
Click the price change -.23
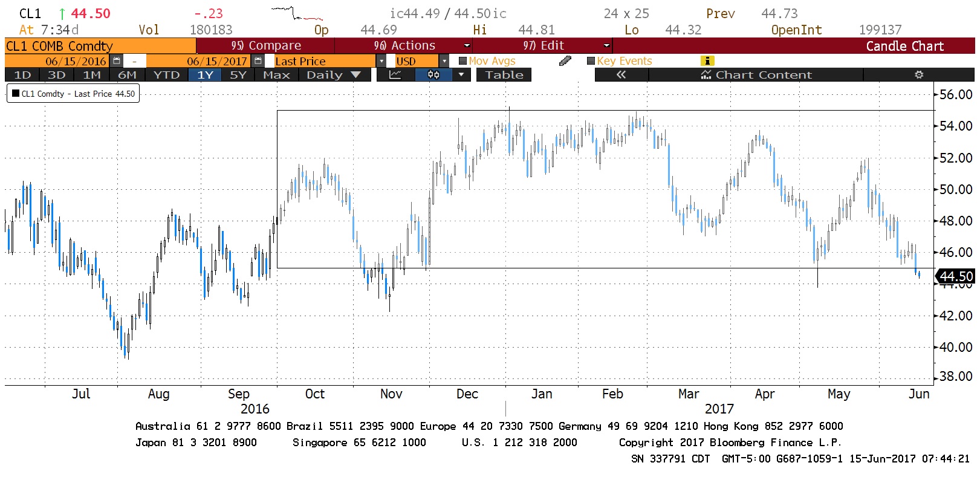coord(209,13)
